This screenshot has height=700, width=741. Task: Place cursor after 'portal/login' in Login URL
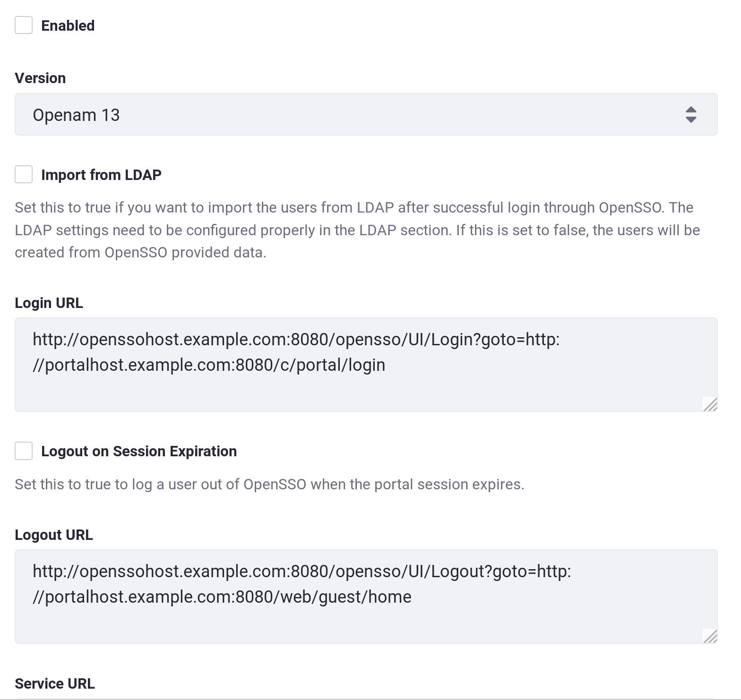(x=386, y=365)
